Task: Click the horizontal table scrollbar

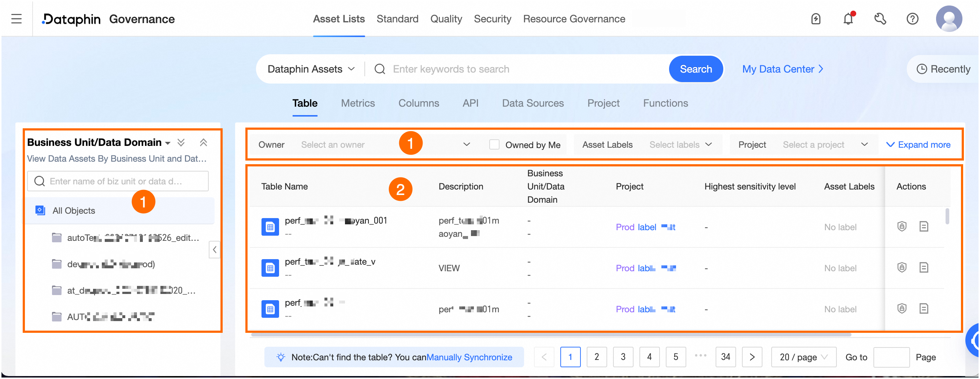Action: click(551, 335)
